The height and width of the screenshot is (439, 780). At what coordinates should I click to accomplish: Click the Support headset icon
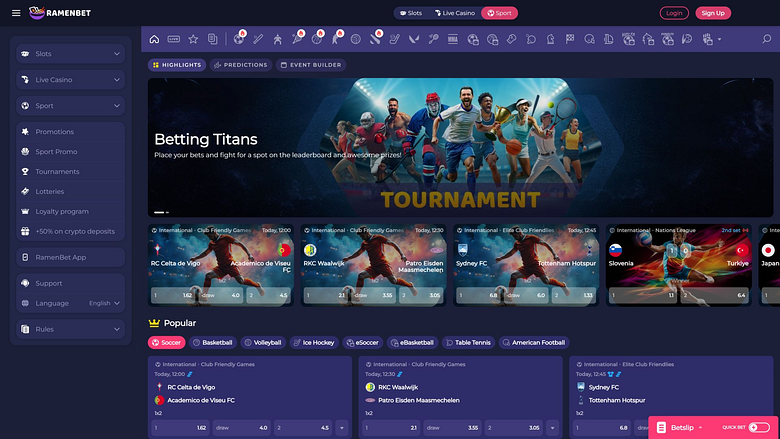(25, 283)
